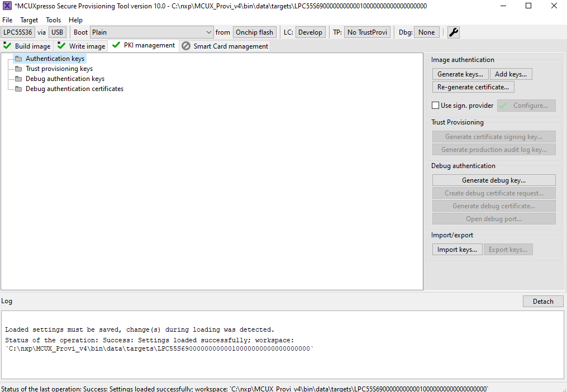Click the disabled sign provider Configure... button
The height and width of the screenshot is (392, 567).
[x=526, y=106]
